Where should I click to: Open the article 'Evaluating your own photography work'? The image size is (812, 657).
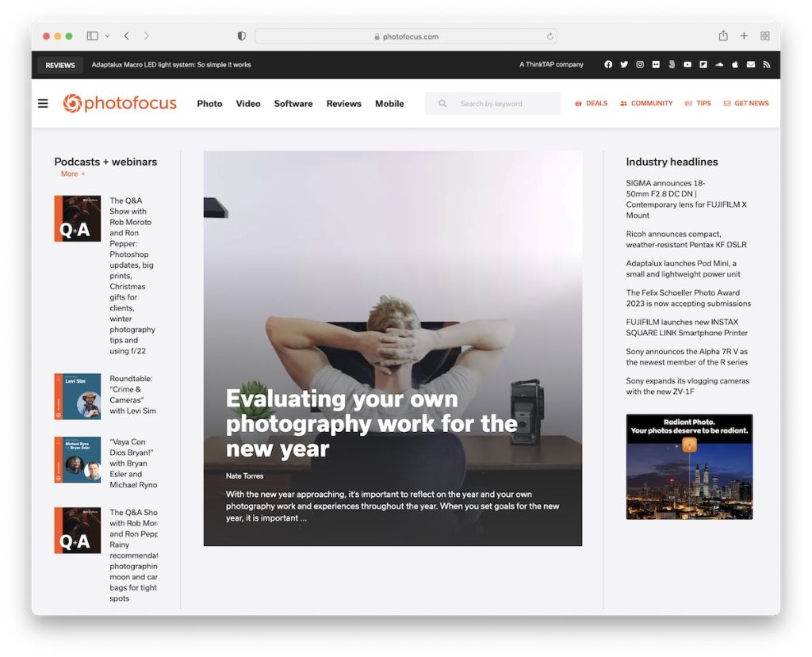371,423
